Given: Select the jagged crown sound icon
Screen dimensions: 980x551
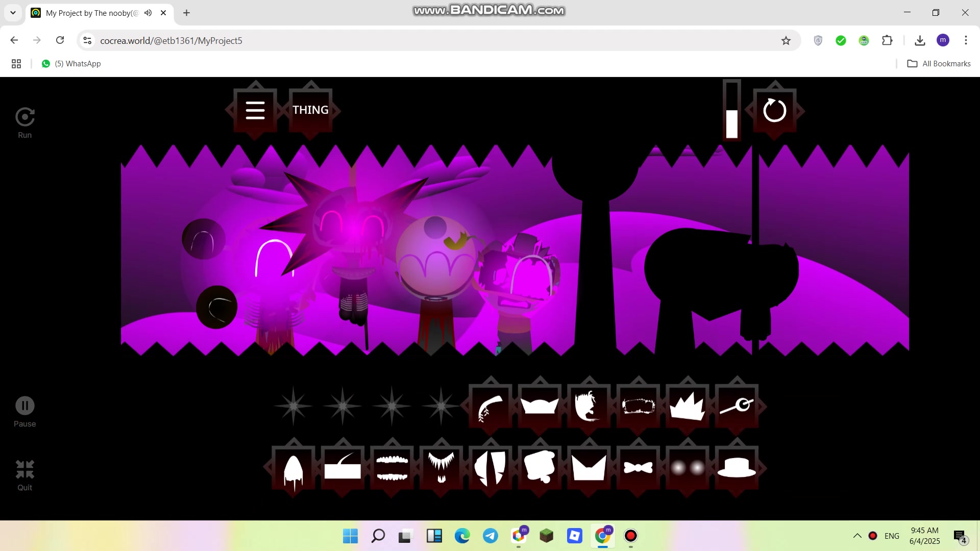Looking at the screenshot, I should 688,407.
